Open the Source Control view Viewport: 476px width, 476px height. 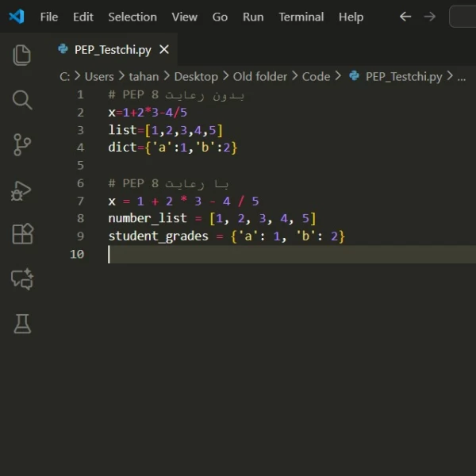click(22, 144)
